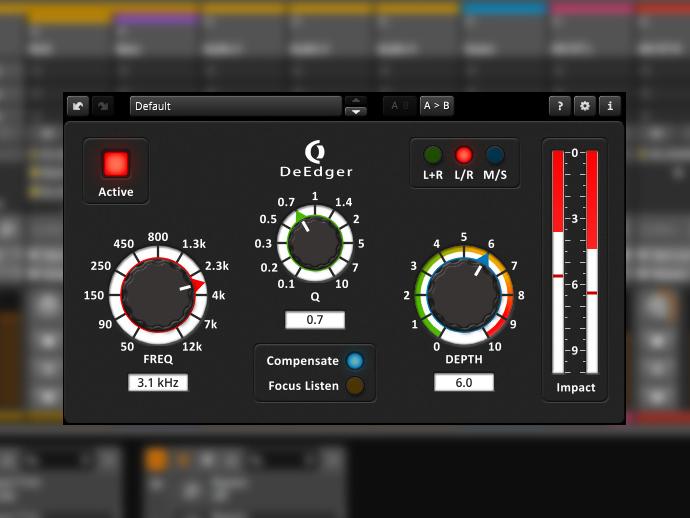Click the blue DEPTH knob pointer
This screenshot has width=690, height=518.
click(x=481, y=262)
